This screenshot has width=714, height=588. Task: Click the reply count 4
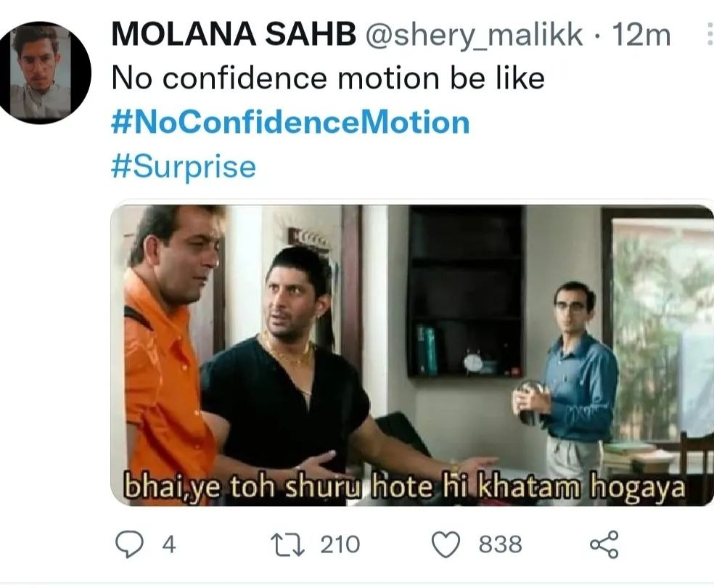(168, 544)
